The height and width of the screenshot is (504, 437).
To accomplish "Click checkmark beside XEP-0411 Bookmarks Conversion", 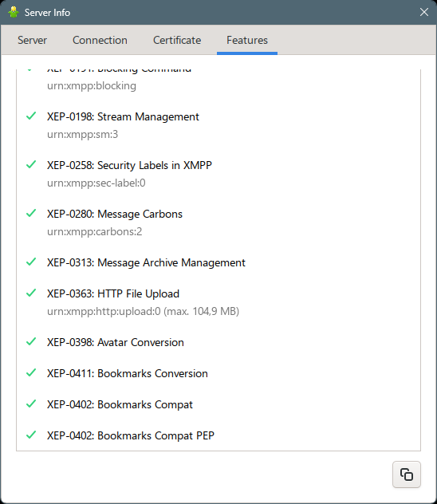I will [31, 373].
